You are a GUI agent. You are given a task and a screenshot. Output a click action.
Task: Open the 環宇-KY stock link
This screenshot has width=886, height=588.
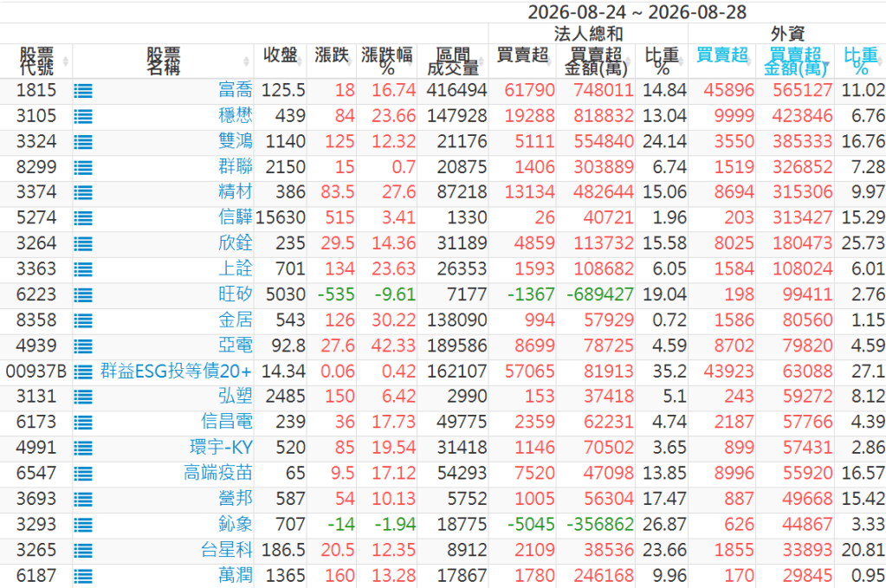[221, 448]
